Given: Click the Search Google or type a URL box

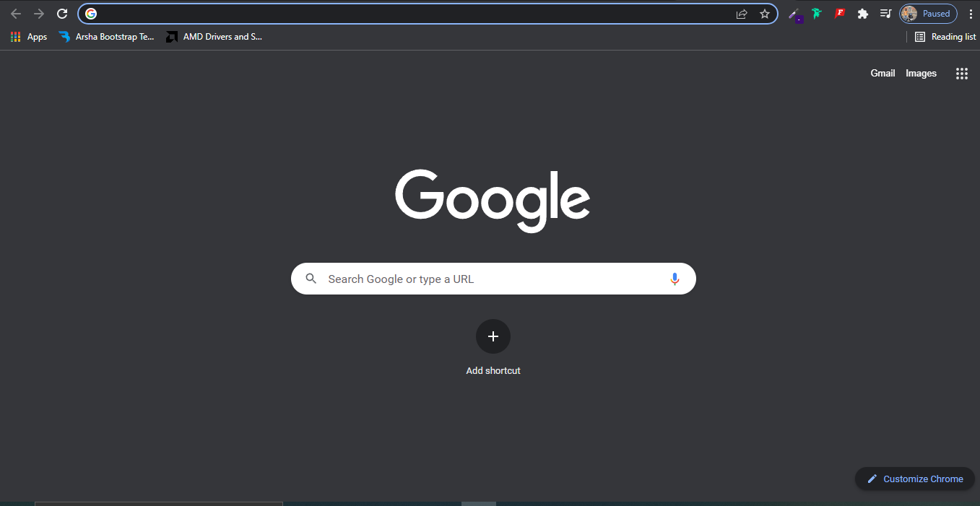Looking at the screenshot, I should tap(493, 279).
